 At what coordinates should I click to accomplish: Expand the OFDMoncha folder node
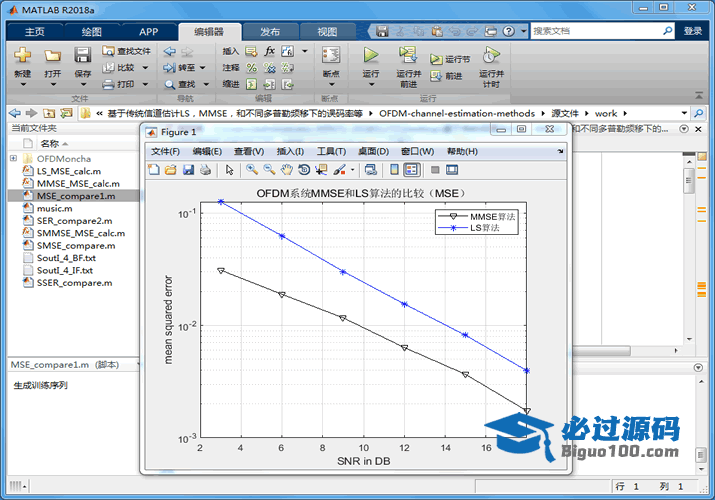coord(13,158)
